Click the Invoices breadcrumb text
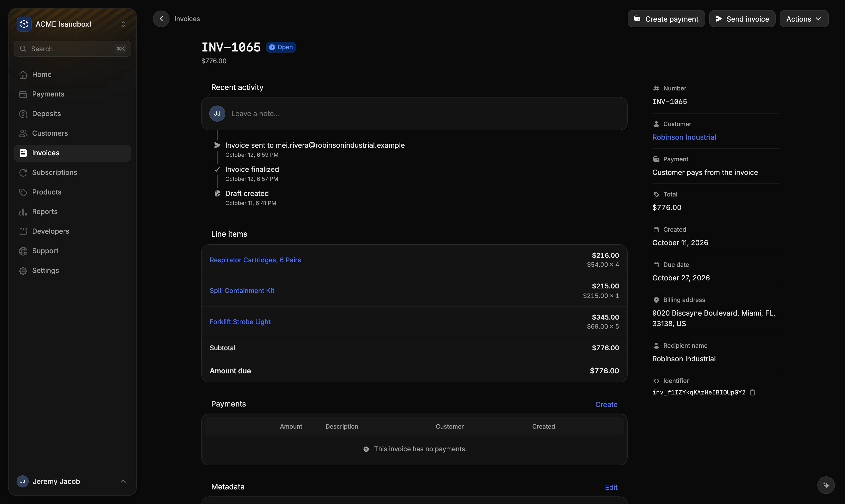 [187, 19]
